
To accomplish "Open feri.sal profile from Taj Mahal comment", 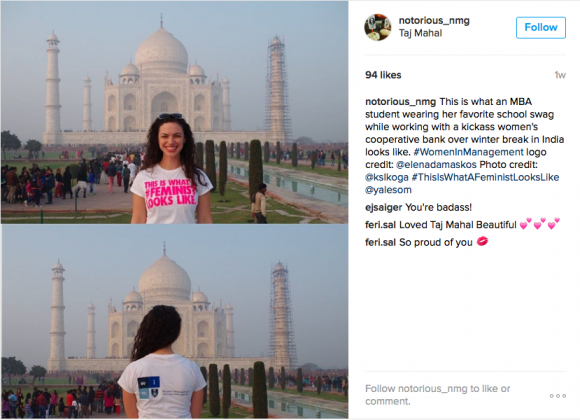I will click(380, 225).
